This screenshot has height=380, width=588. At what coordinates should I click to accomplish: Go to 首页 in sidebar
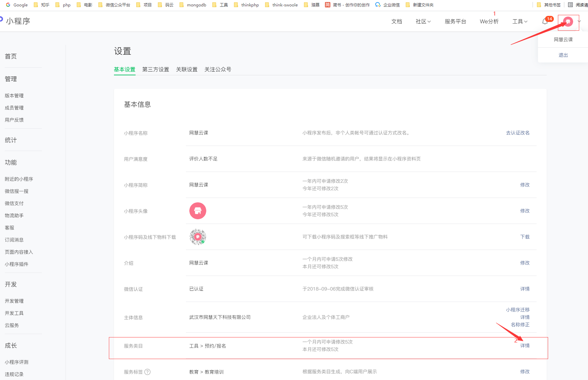point(11,56)
